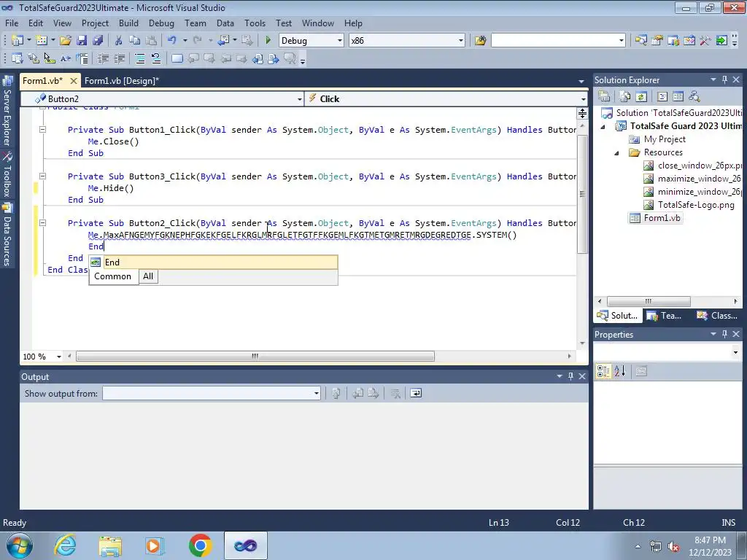Open the Build menu
This screenshot has width=747, height=560.
tap(128, 23)
